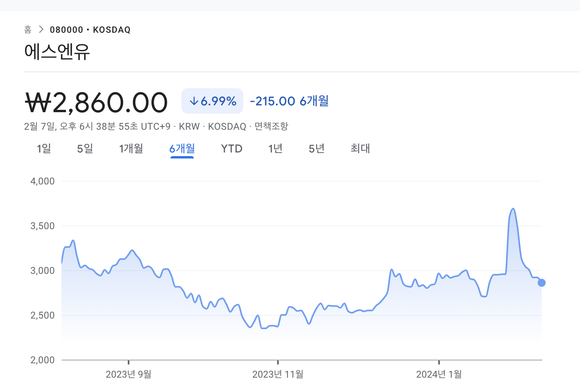Click the 3,500 y-axis label
The width and height of the screenshot is (580, 392).
click(x=42, y=226)
